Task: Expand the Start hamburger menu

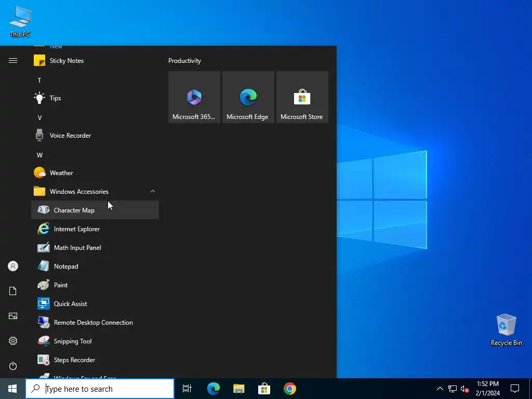Action: [x=13, y=61]
